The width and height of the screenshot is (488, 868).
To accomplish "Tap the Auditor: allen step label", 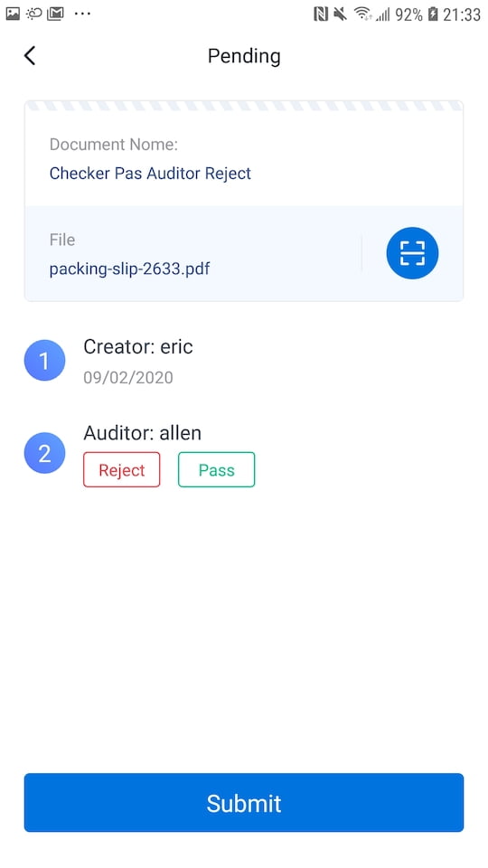I will click(142, 433).
